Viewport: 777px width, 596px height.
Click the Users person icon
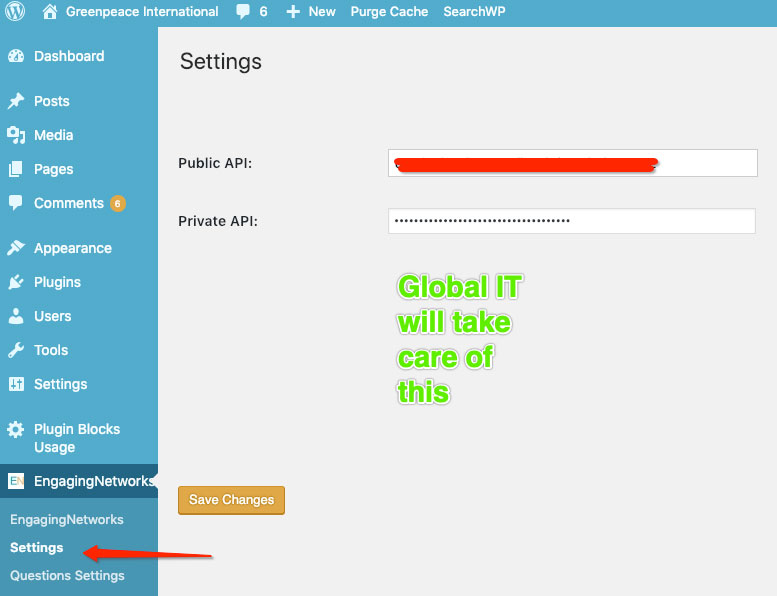pyautogui.click(x=16, y=316)
